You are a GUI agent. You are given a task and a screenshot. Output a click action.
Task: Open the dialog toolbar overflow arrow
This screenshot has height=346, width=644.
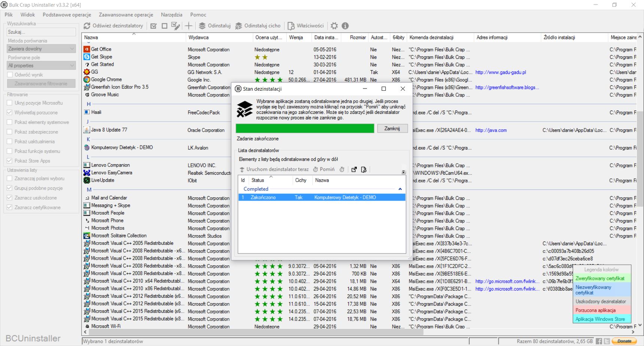click(403, 172)
